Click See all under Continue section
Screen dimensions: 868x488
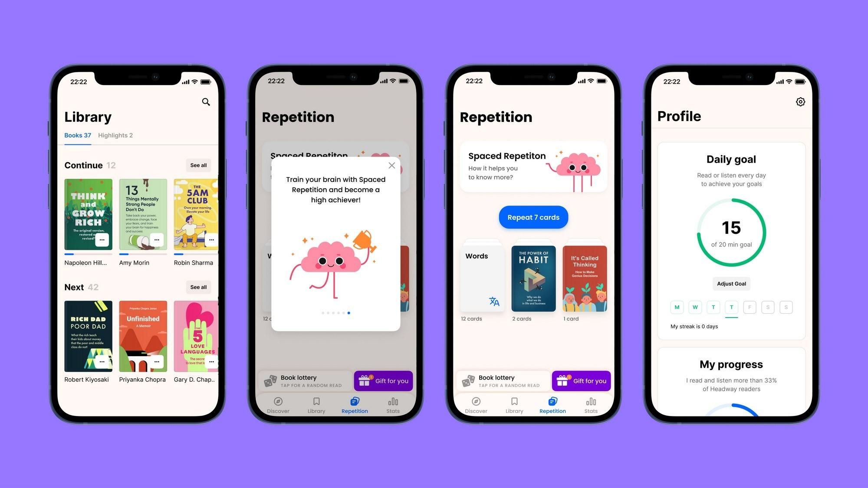point(197,165)
